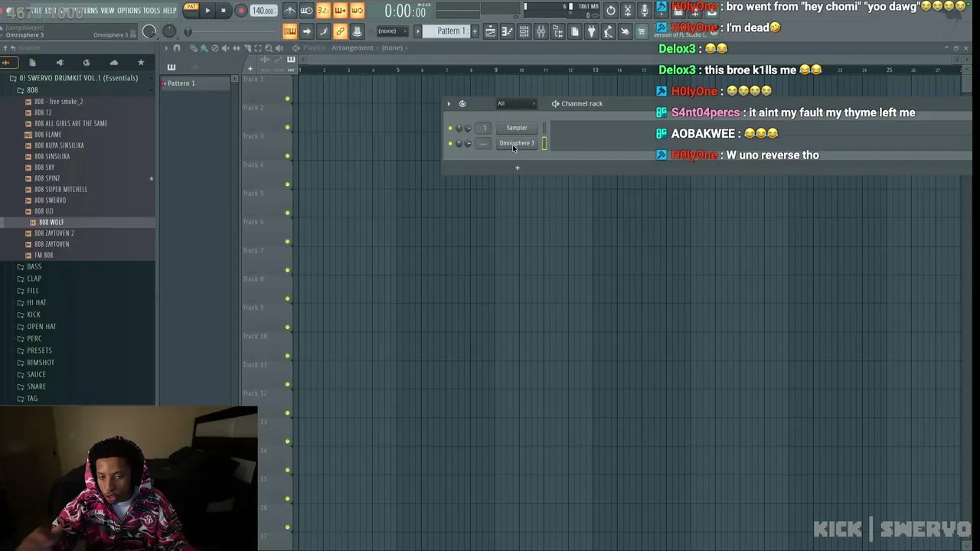Expand the SNARE folder
Screen dimensions: 980x551
coord(37,386)
